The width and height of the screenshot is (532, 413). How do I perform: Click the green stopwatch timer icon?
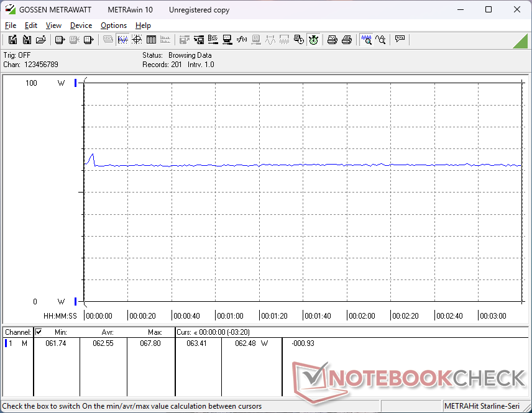[x=313, y=40]
